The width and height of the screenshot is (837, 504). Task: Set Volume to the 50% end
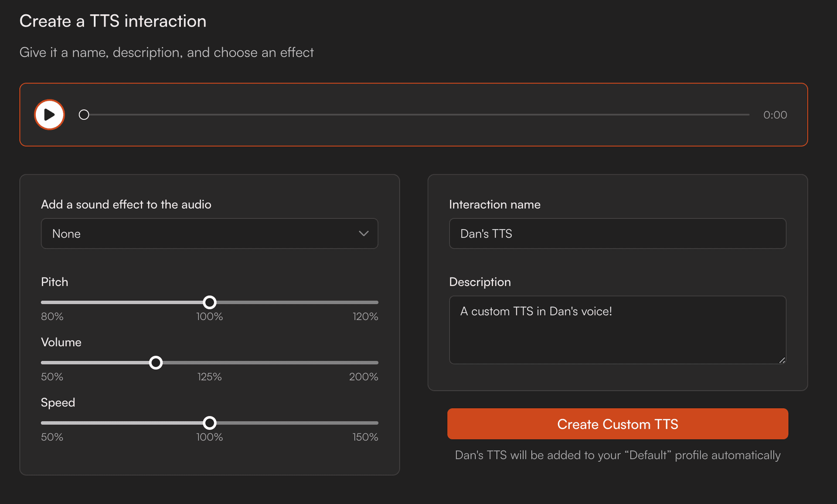[42, 363]
